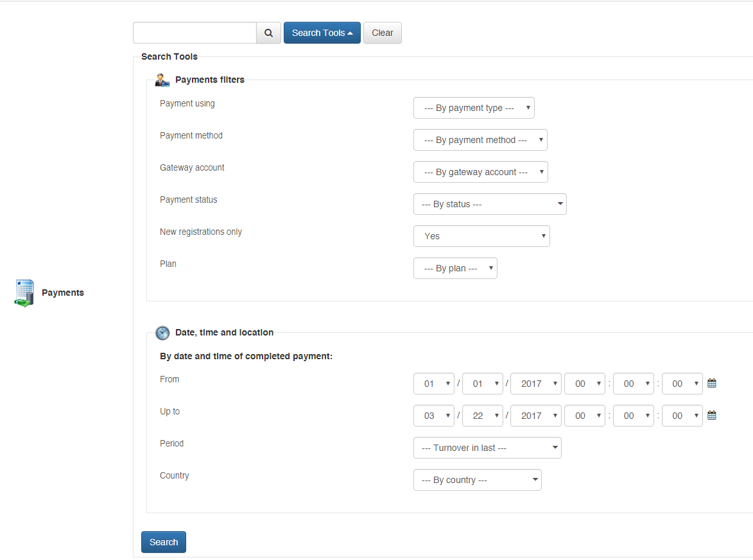Click the Payments filters heading
The image size is (753, 560).
(210, 80)
